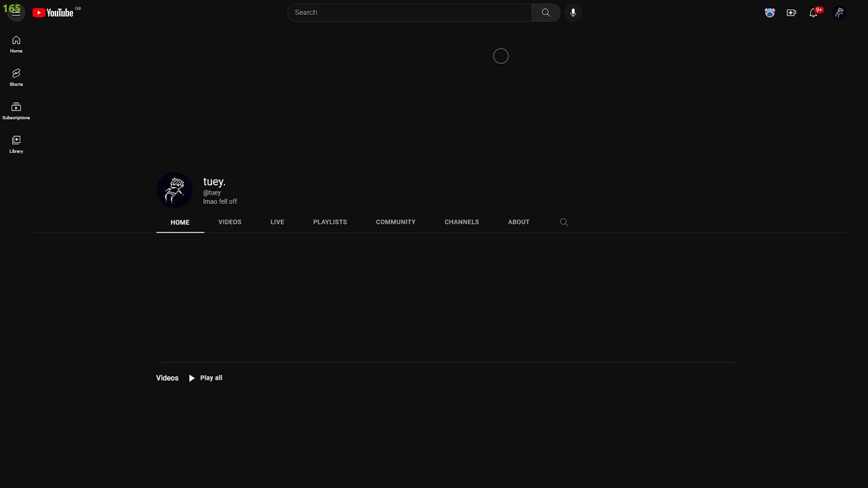Activate voice search microphone
Screen dimensions: 868x488
(x=573, y=12)
